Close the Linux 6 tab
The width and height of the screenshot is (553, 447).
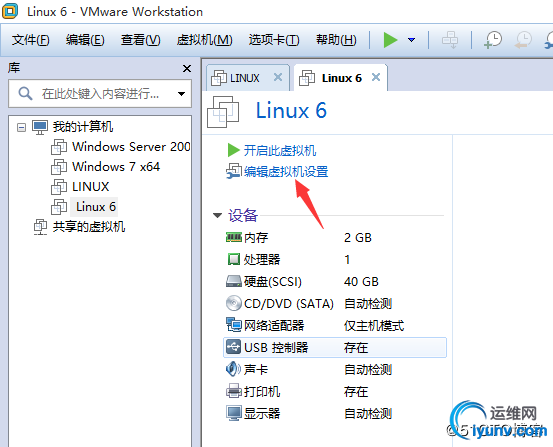click(376, 77)
